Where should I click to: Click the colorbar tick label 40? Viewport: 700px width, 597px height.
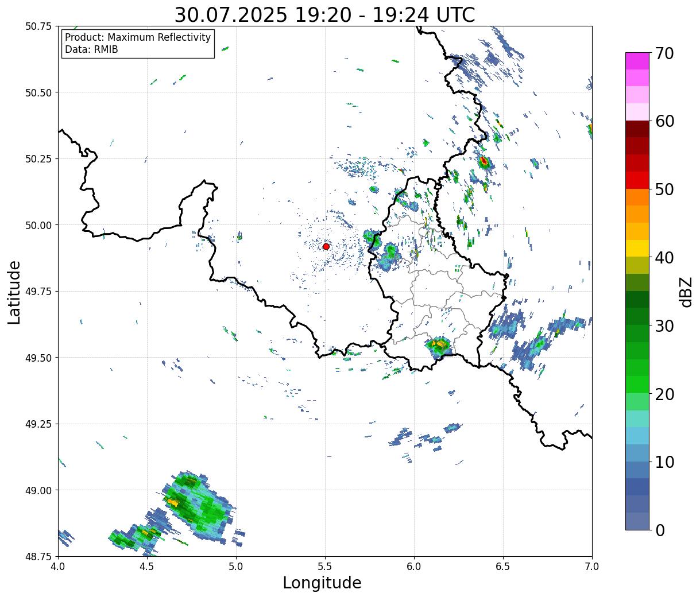[664, 257]
